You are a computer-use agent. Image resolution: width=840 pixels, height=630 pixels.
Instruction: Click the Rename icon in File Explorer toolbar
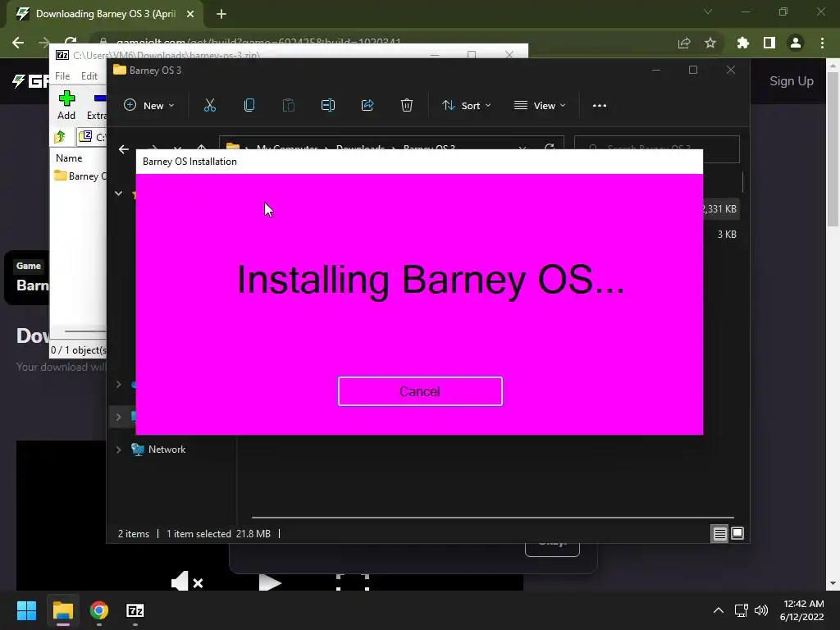[328, 106]
